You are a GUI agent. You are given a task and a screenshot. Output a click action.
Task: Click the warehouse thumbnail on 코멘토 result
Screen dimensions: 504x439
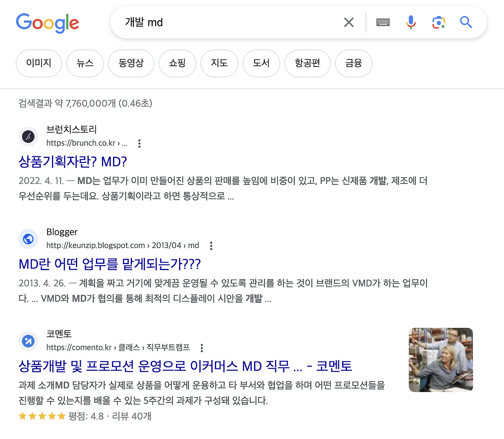(x=441, y=359)
